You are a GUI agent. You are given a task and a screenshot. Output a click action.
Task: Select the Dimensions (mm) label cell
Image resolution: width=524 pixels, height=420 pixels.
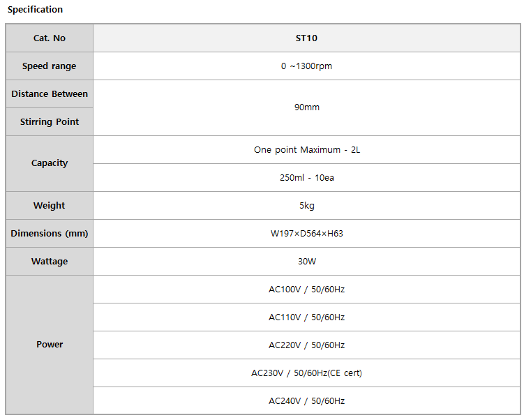click(x=50, y=234)
